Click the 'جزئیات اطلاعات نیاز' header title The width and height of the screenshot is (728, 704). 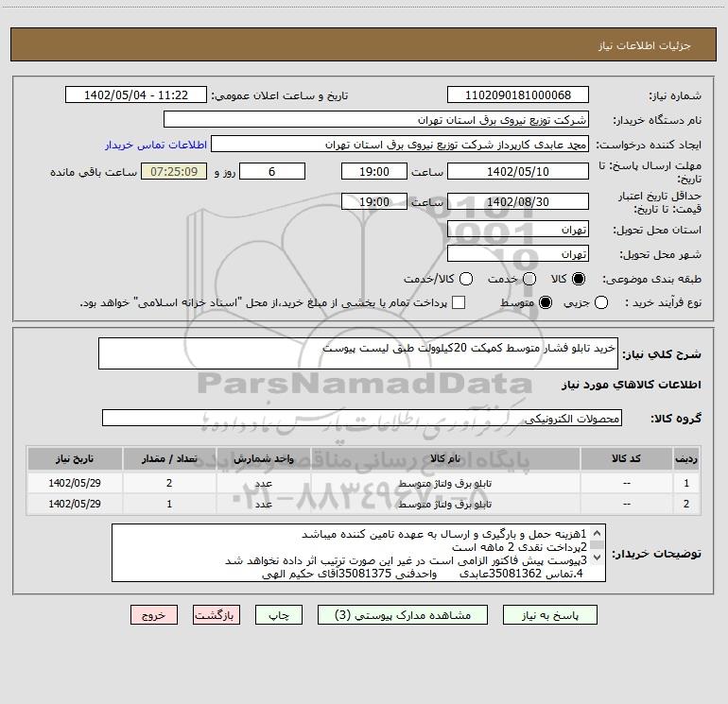click(645, 45)
